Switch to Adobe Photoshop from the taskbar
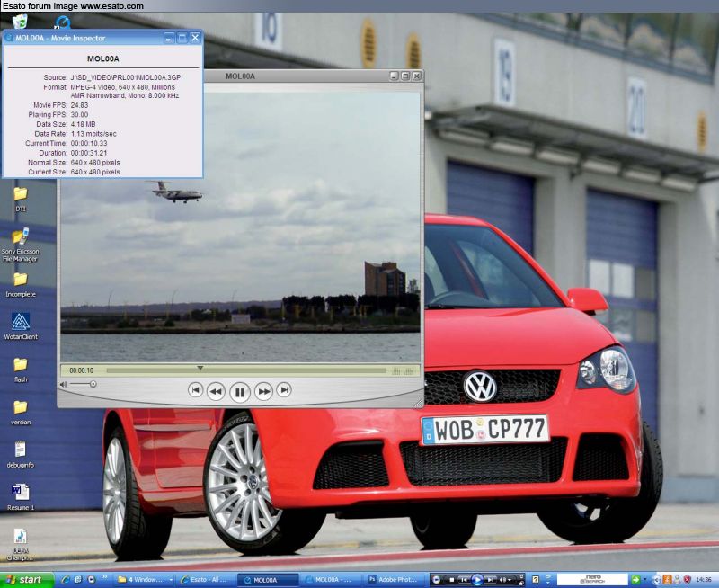Screen dimensions: 719x588 [x=395, y=580]
